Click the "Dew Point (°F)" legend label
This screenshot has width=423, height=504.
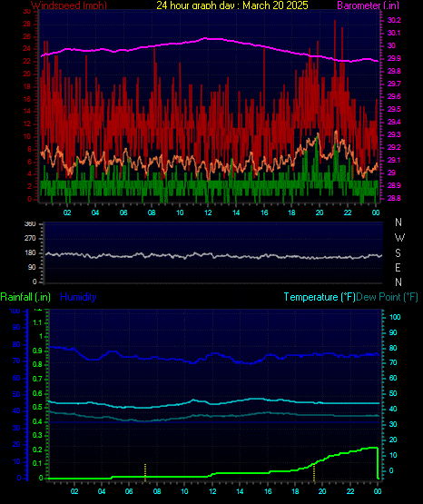[388, 297]
